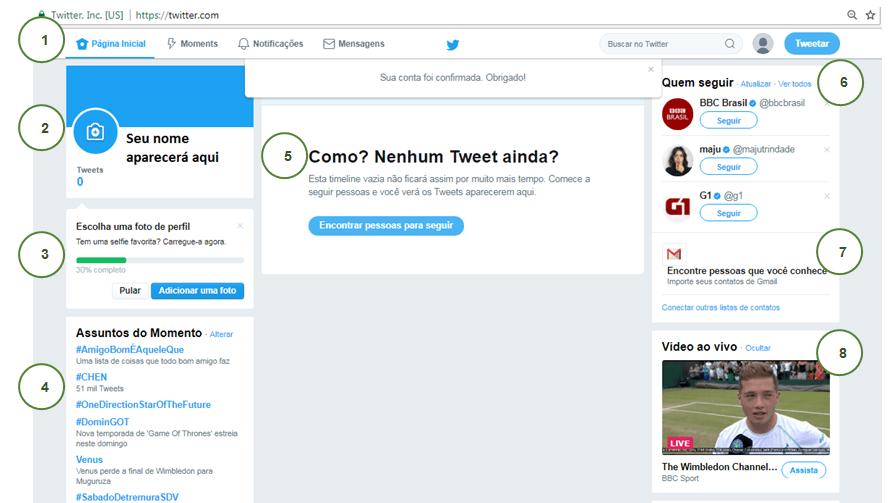Click the Seu nome aparecerá aqui text
888x503 pixels.
(x=172, y=148)
